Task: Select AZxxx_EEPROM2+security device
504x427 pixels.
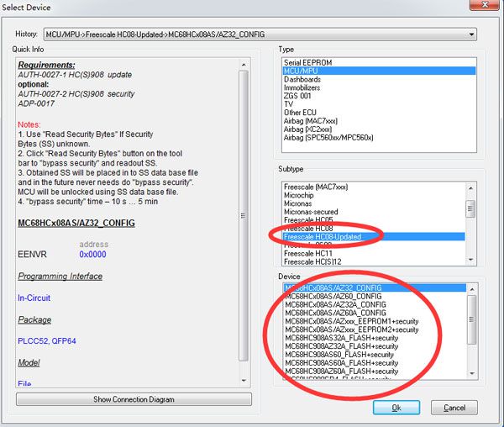Action: (375, 329)
